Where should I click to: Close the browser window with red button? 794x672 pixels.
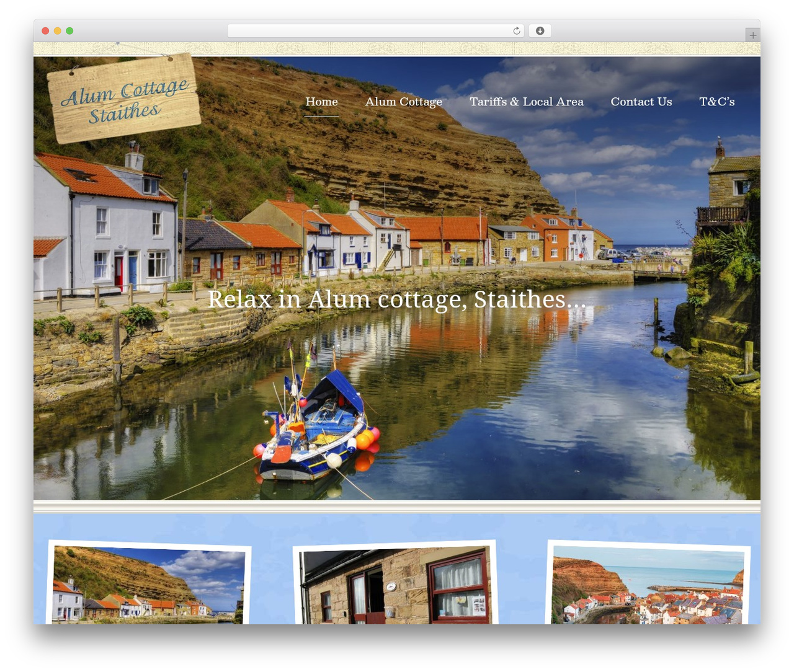click(x=45, y=31)
